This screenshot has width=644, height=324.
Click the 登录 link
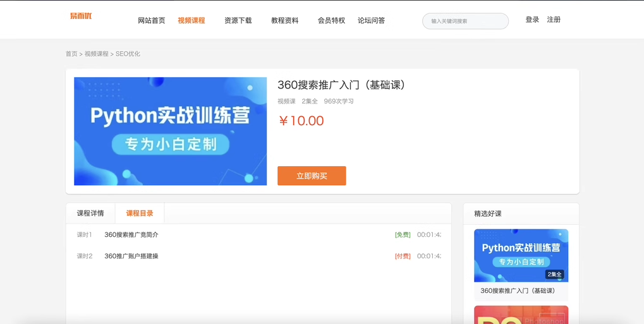point(532,20)
